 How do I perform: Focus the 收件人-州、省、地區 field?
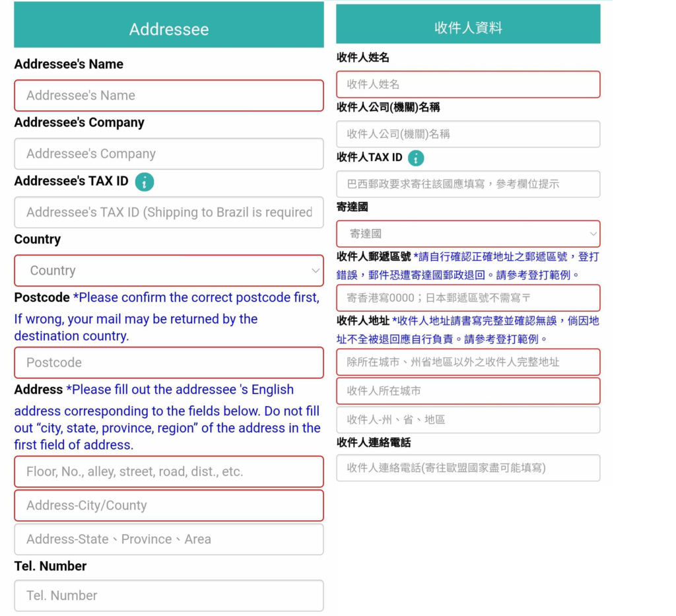coord(468,420)
